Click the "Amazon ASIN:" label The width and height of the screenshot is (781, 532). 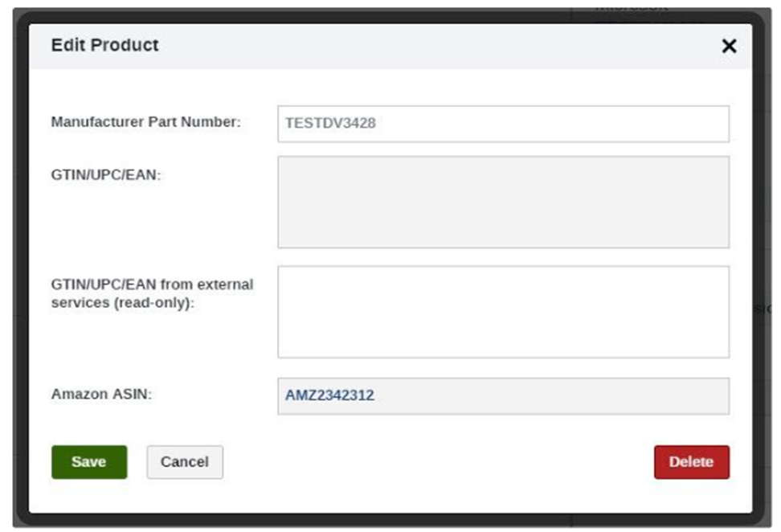(x=101, y=394)
